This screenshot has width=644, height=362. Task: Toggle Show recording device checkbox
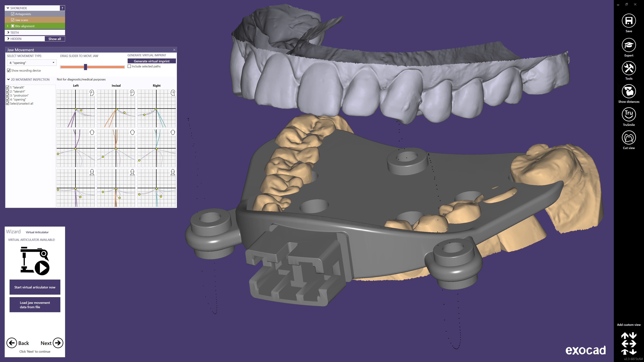tap(9, 70)
